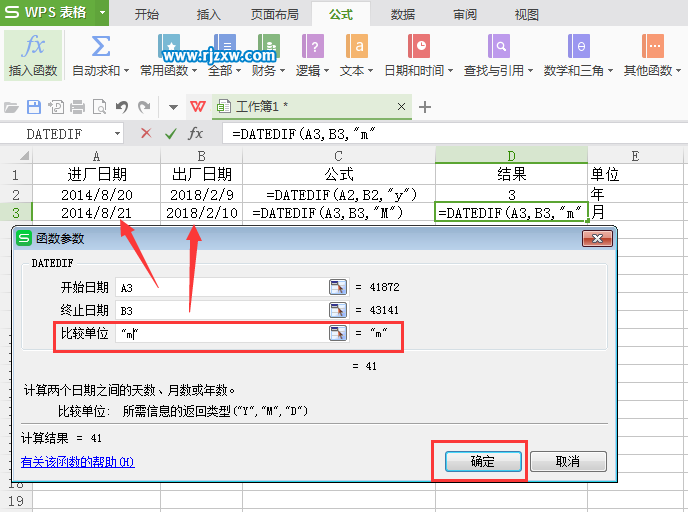Screen dimensions: 688x512
Task: Expand the 常用函数 dropdown arrow
Action: pyautogui.click(x=194, y=70)
